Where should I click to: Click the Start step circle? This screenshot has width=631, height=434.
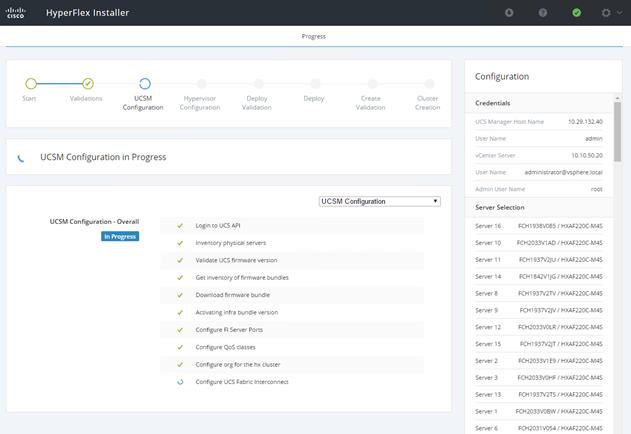pos(31,83)
